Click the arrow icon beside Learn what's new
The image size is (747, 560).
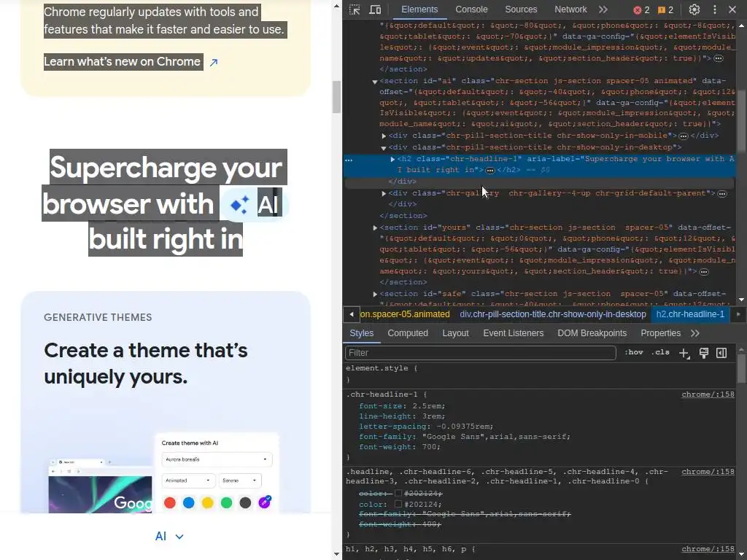click(x=214, y=63)
